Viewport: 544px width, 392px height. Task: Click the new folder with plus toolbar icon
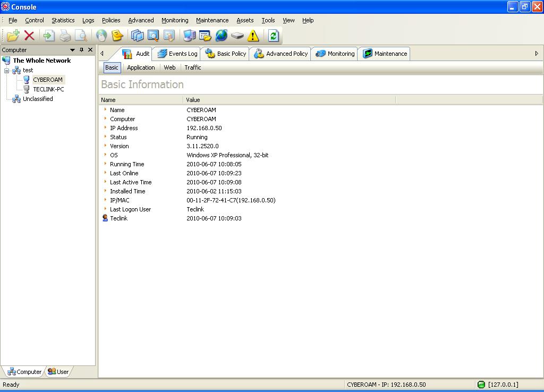13,36
